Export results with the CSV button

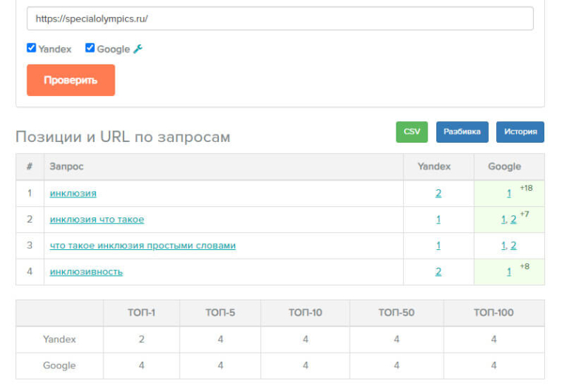click(x=412, y=132)
